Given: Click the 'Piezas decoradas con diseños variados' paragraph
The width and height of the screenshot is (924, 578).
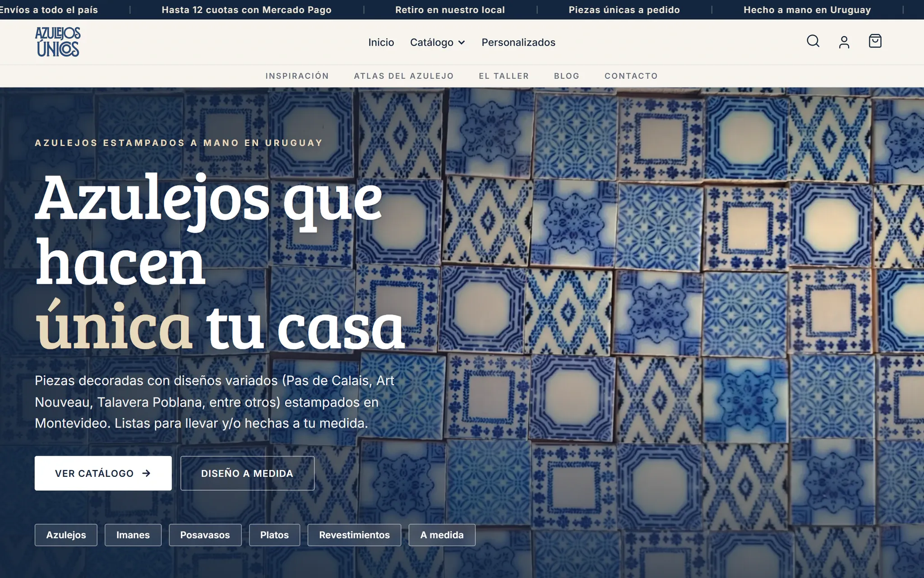Looking at the screenshot, I should (x=215, y=402).
